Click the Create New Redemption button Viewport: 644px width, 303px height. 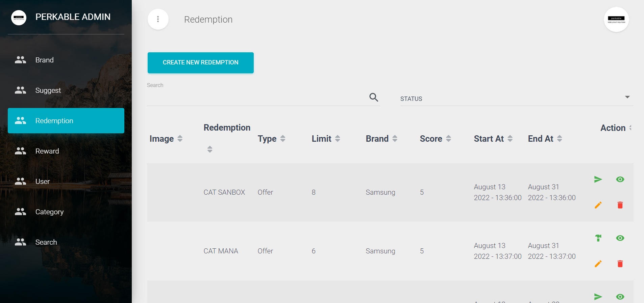click(200, 62)
